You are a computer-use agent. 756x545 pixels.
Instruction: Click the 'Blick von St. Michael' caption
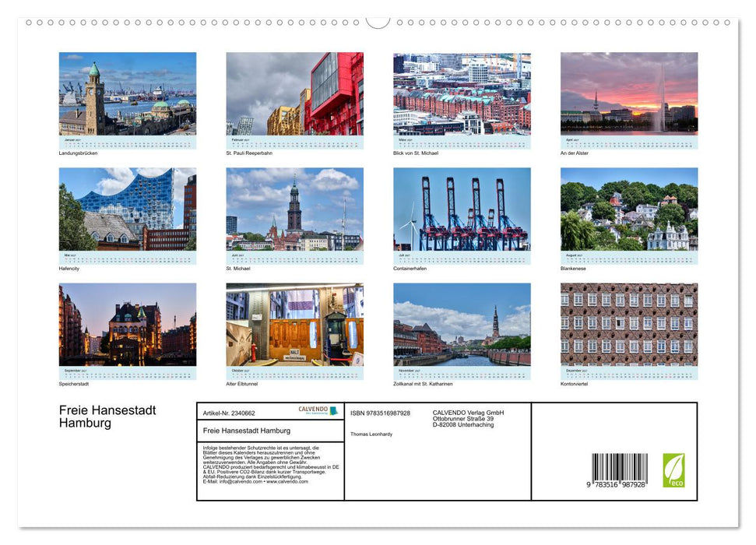coord(416,153)
